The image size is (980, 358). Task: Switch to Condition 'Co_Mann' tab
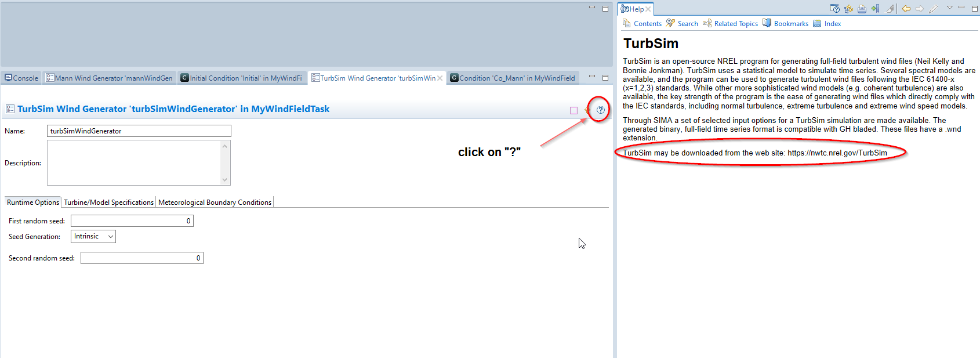(x=513, y=78)
